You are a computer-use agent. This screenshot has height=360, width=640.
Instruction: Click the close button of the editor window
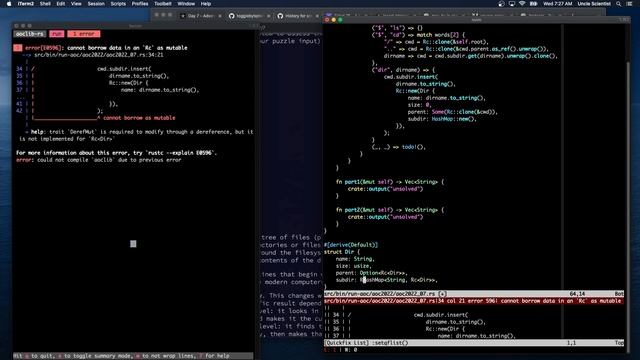pos(327,20)
